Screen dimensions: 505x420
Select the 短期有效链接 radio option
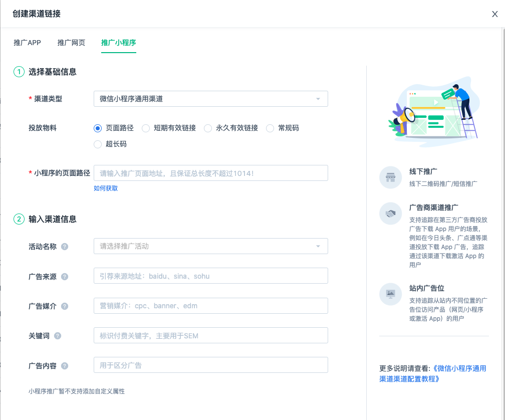pos(146,128)
